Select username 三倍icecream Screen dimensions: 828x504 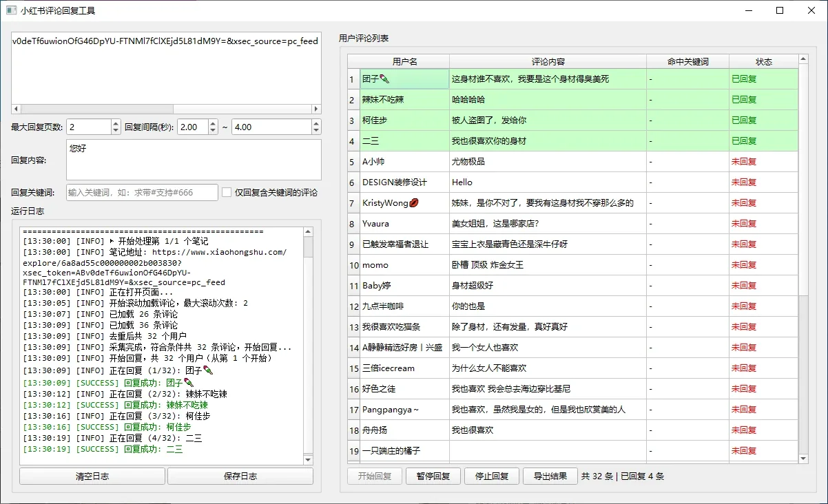[x=405, y=368]
